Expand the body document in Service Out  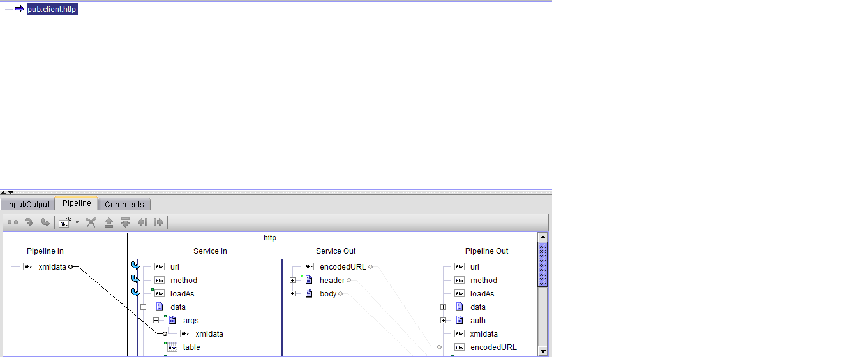pos(293,294)
